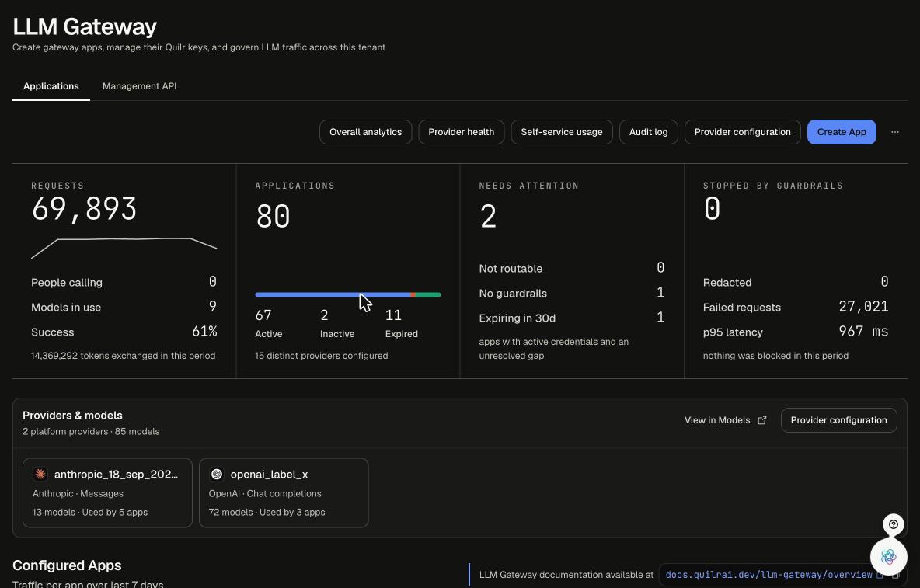The width and height of the screenshot is (920, 588).
Task: Open the anthropic_18_sep_202… provider card
Action: coord(107,493)
